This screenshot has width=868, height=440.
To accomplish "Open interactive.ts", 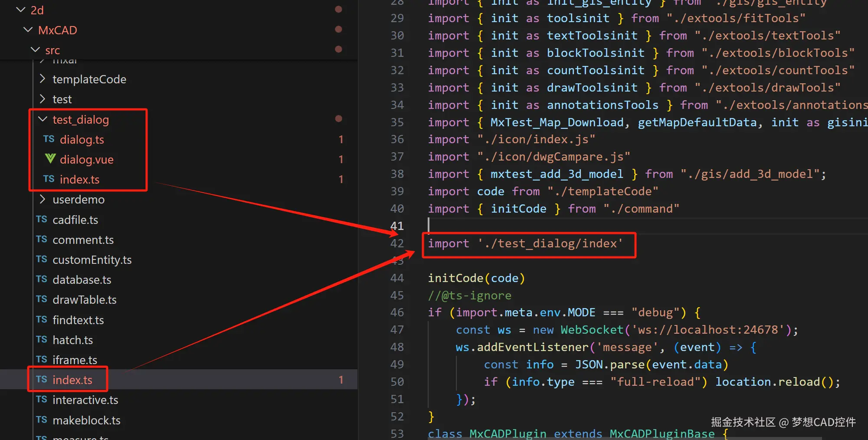I will coord(85,400).
